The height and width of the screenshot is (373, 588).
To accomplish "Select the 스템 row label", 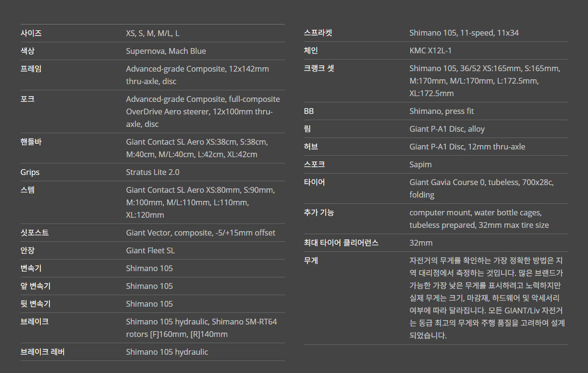I will [x=27, y=190].
